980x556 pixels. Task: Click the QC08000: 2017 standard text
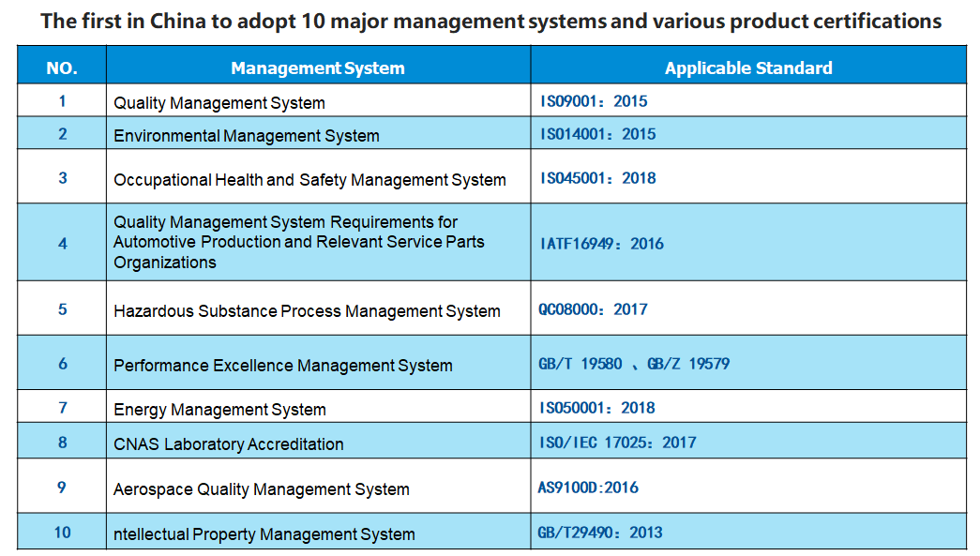[x=593, y=309]
